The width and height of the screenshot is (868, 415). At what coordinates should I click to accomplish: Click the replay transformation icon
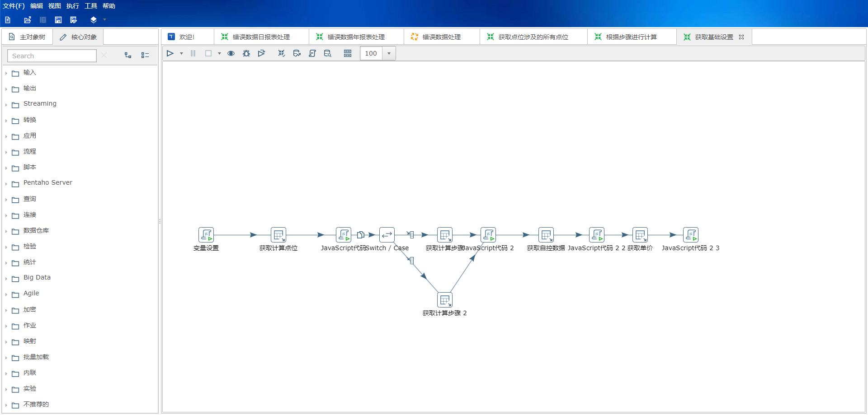(x=261, y=53)
